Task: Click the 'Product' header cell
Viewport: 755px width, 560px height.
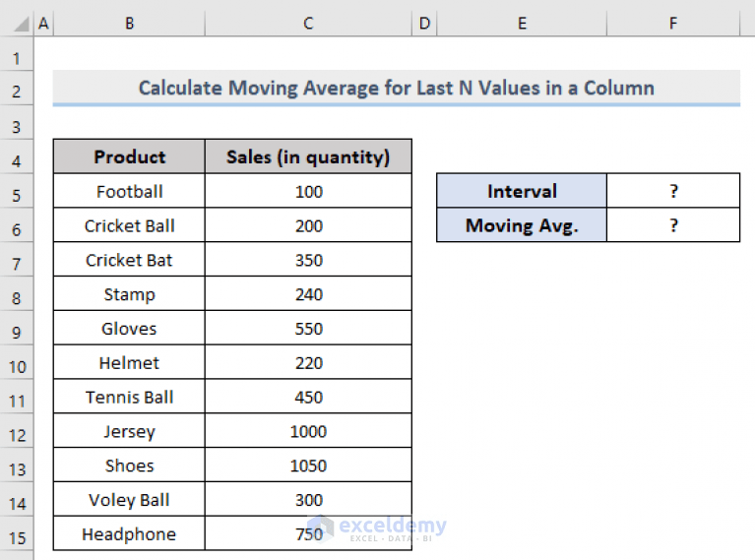Action: pyautogui.click(x=129, y=156)
